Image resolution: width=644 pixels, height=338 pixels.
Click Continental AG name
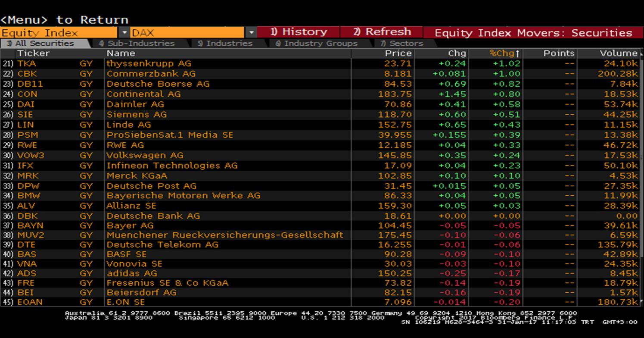click(x=143, y=94)
